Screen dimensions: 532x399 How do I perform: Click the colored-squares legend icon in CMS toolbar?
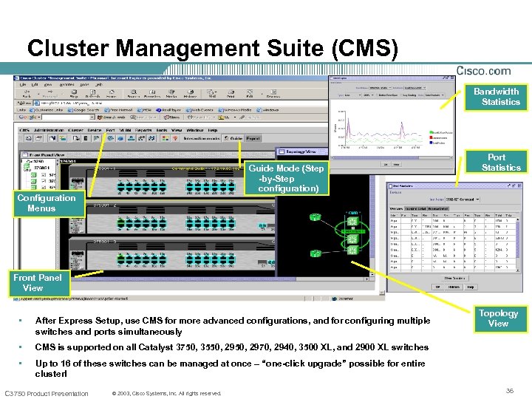click(x=166, y=138)
